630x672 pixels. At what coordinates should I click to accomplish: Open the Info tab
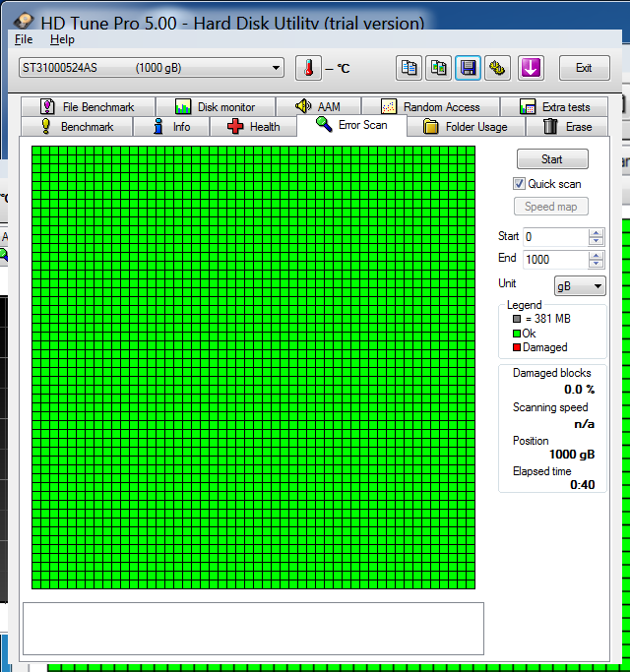[171, 127]
